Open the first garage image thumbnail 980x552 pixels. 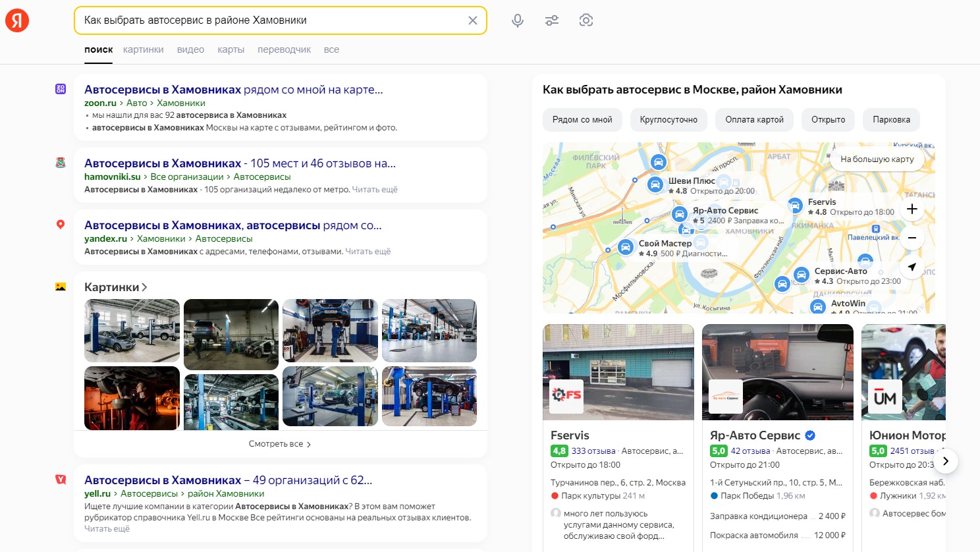(x=132, y=331)
